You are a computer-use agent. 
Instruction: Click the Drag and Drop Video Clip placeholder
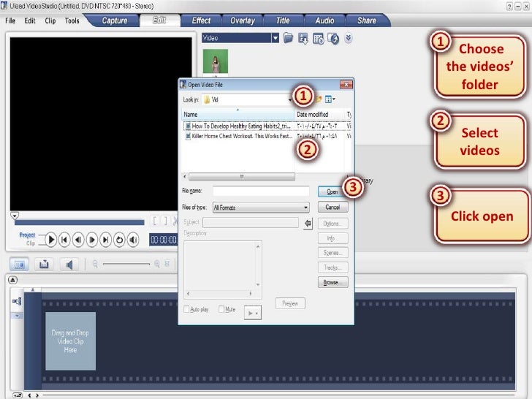tap(71, 341)
